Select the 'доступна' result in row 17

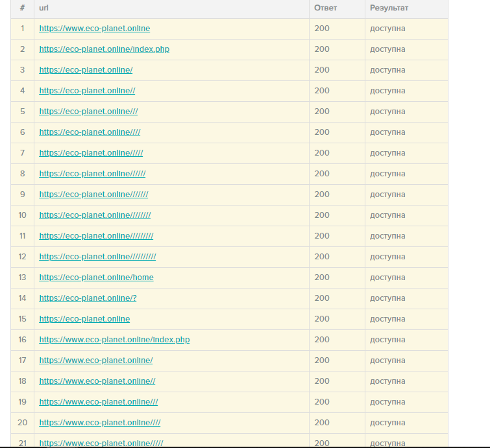[387, 361]
